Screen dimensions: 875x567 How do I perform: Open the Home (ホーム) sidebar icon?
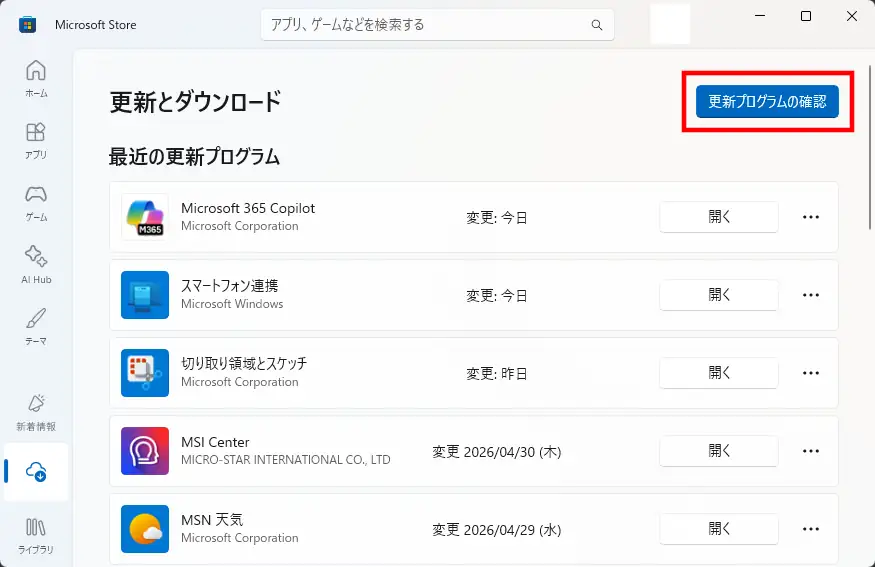coord(36,78)
